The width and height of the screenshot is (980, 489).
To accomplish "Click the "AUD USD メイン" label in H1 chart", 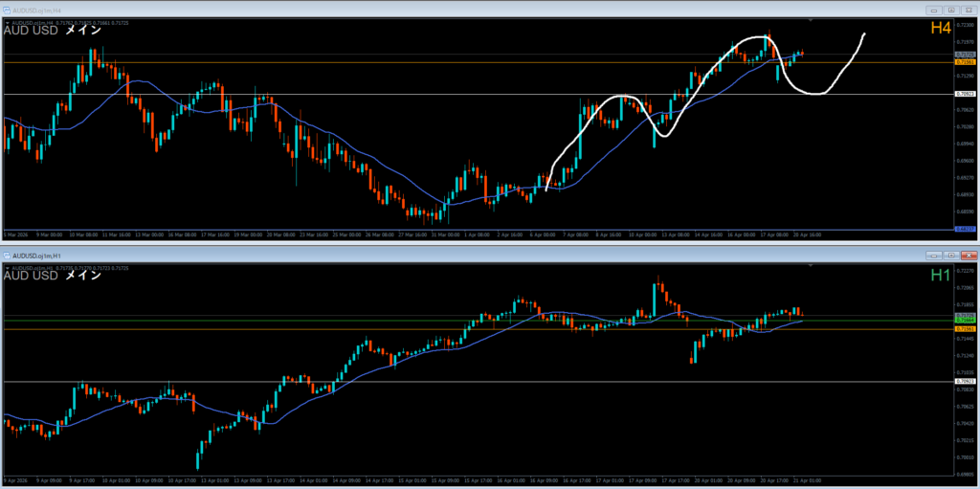I will pyautogui.click(x=53, y=277).
